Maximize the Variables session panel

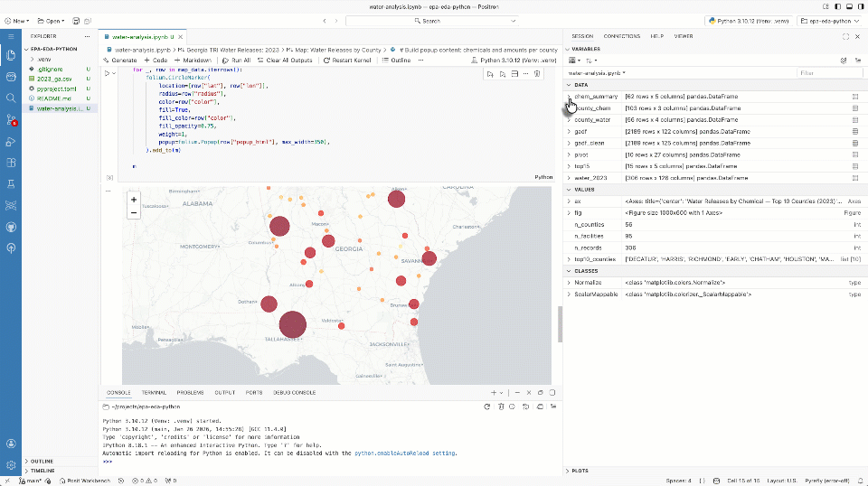click(x=845, y=36)
